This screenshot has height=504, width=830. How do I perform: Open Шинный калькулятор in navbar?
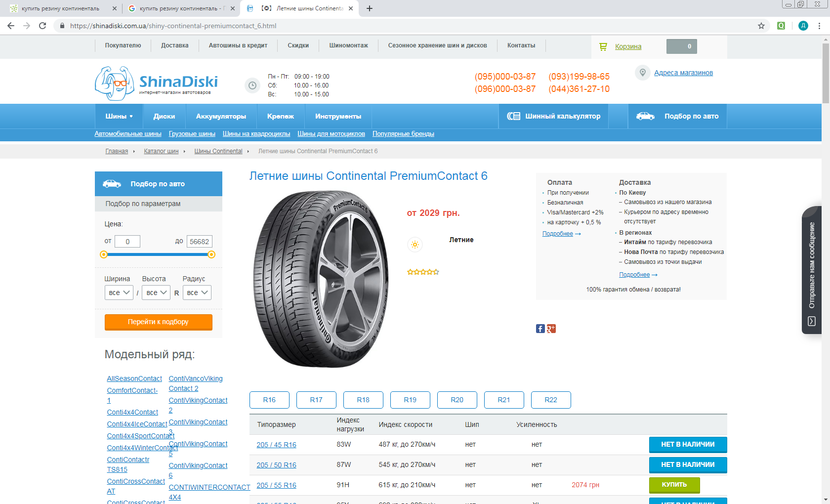(x=554, y=116)
